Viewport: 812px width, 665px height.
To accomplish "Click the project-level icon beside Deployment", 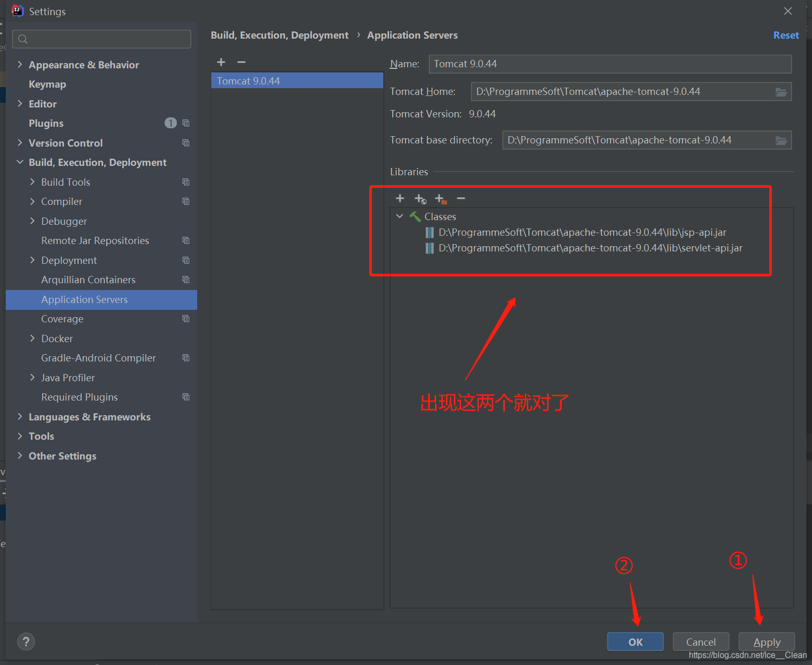I will coord(186,260).
